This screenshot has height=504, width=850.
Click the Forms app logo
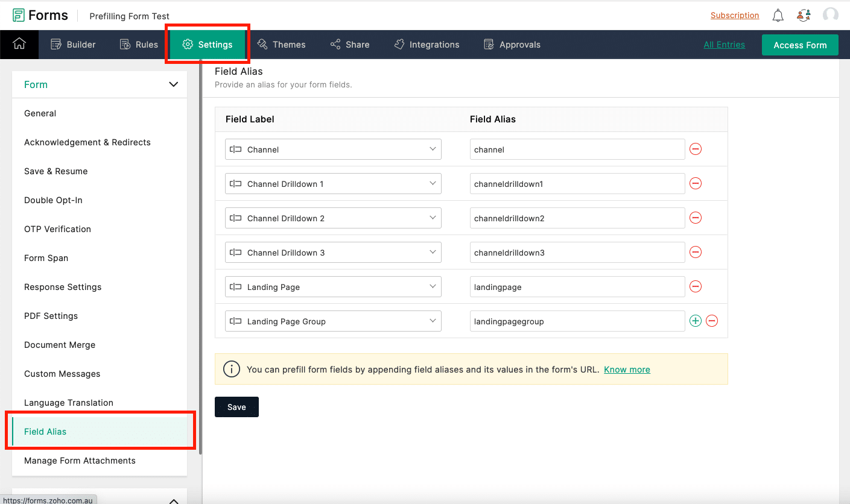click(x=40, y=14)
